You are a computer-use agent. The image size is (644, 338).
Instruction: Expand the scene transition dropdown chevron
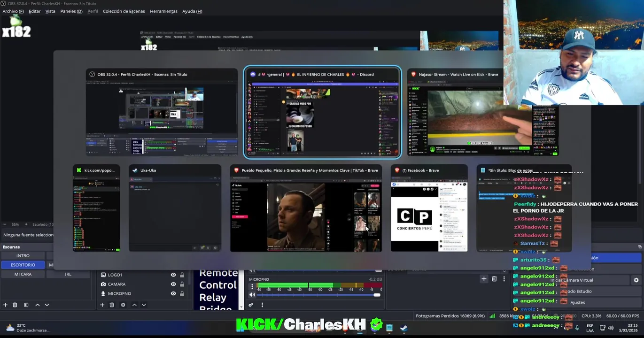[504, 270]
